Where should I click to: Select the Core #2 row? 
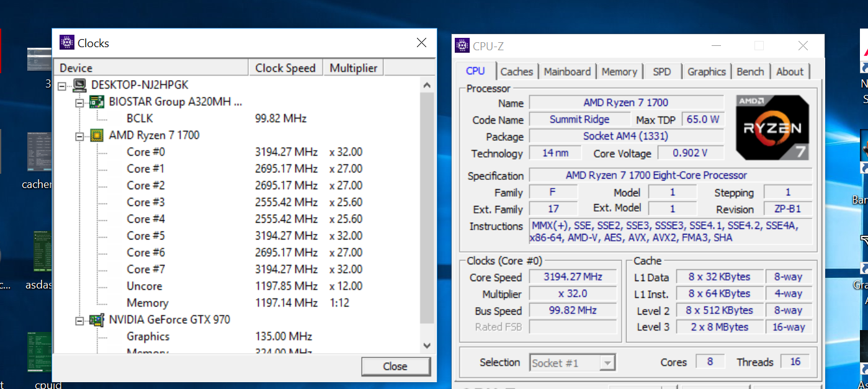point(146,186)
